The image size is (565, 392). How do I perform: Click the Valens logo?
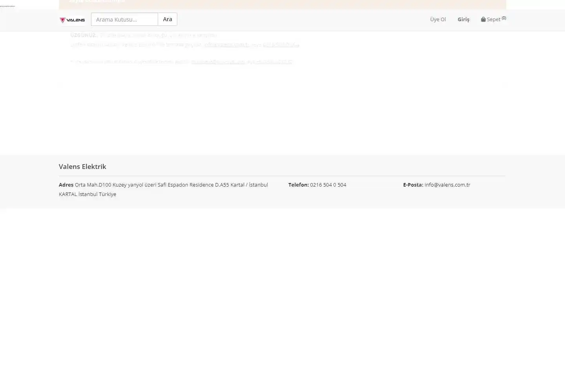pyautogui.click(x=72, y=20)
